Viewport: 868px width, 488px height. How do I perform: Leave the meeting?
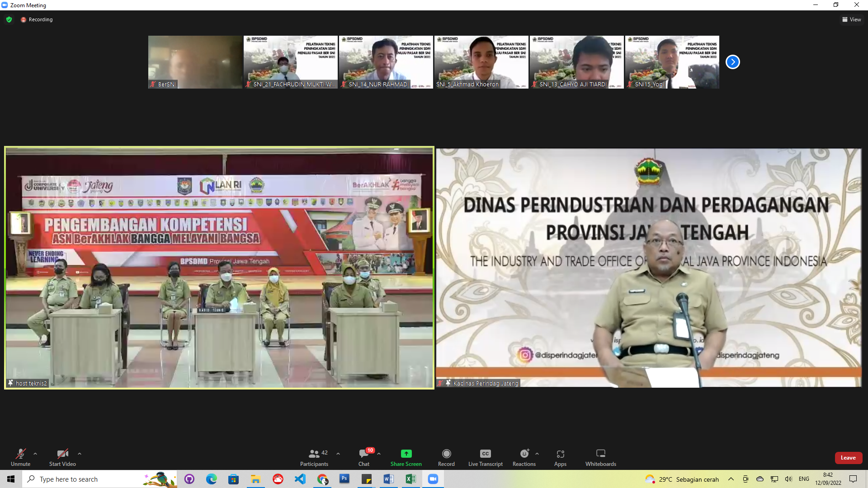[x=848, y=458]
